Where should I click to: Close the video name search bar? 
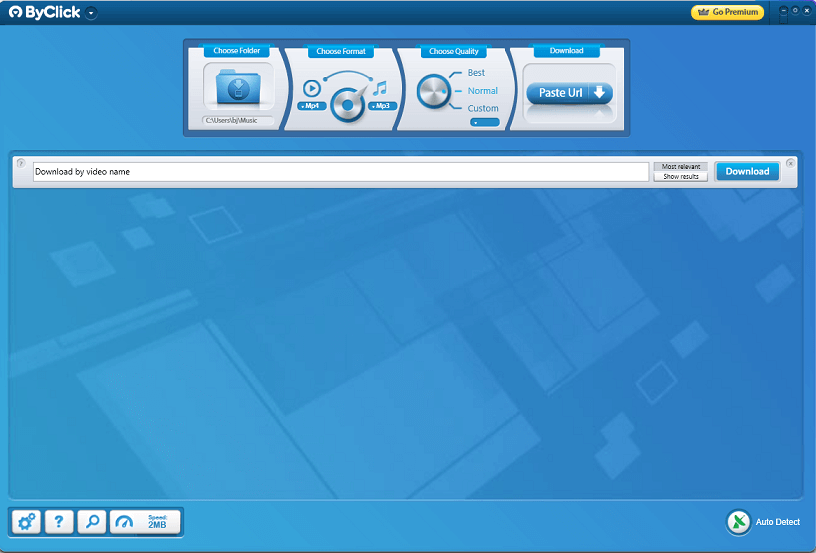790,163
